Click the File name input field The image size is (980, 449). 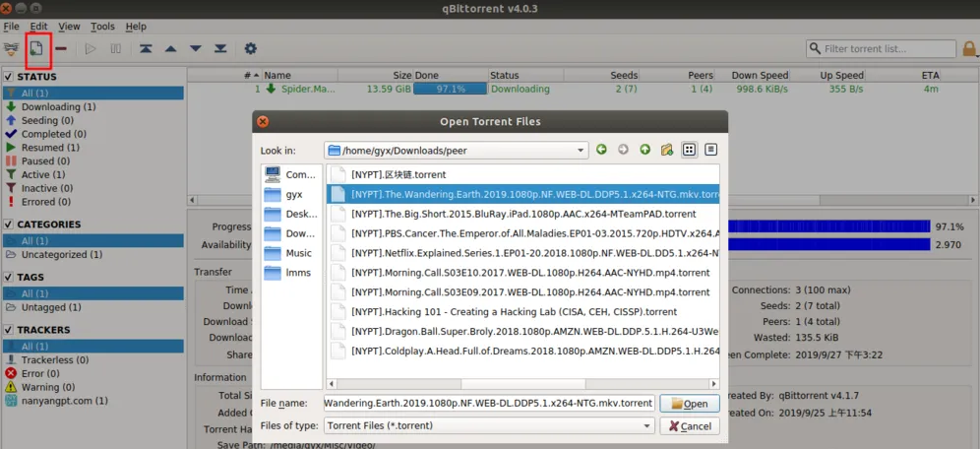[489, 404]
